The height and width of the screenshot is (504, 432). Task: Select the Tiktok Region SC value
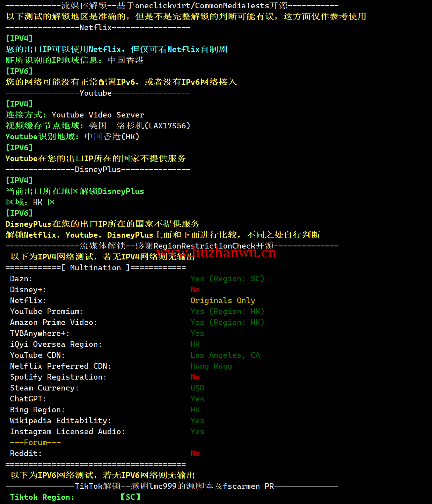[x=130, y=497]
